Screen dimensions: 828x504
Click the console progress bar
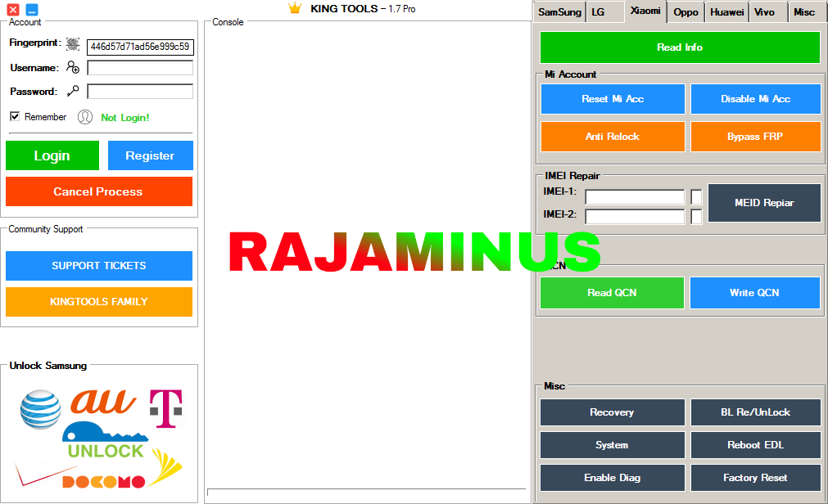click(366, 493)
